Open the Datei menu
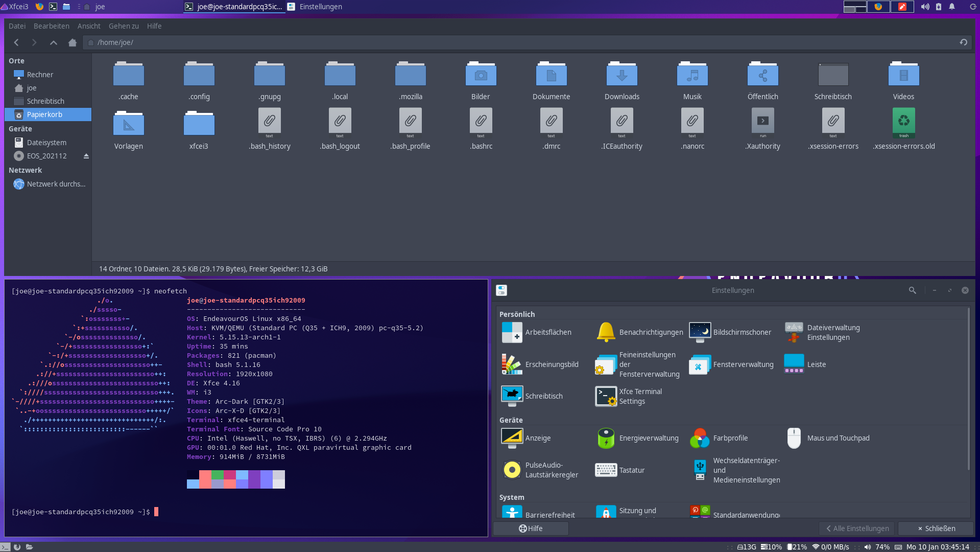The height and width of the screenshot is (552, 980). 17,26
